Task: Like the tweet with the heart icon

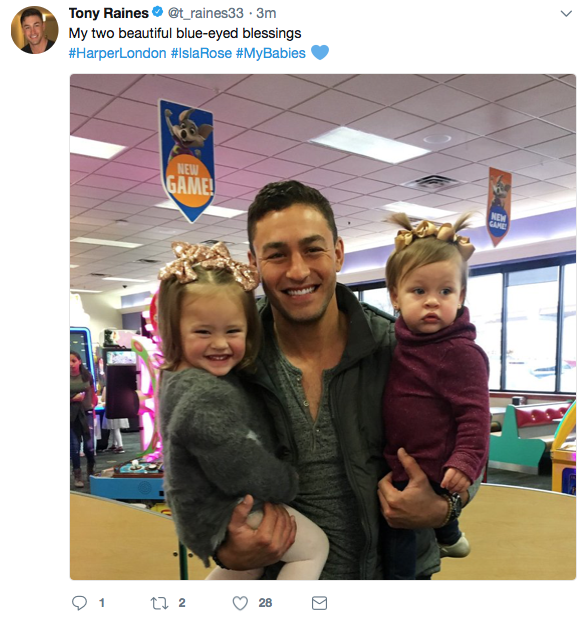Action: click(x=240, y=603)
